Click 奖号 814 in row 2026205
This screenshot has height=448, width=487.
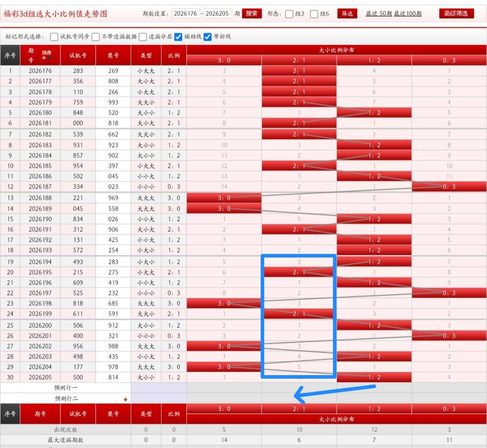(x=113, y=377)
